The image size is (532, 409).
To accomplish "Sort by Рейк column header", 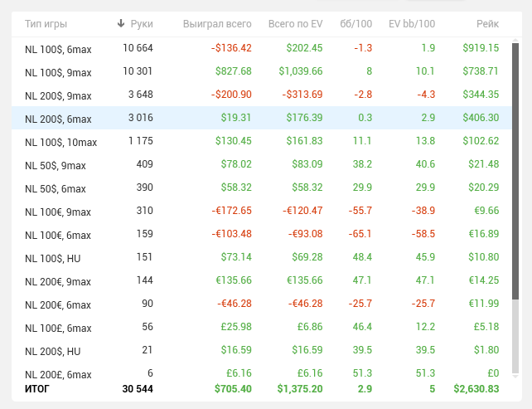I will tap(487, 23).
